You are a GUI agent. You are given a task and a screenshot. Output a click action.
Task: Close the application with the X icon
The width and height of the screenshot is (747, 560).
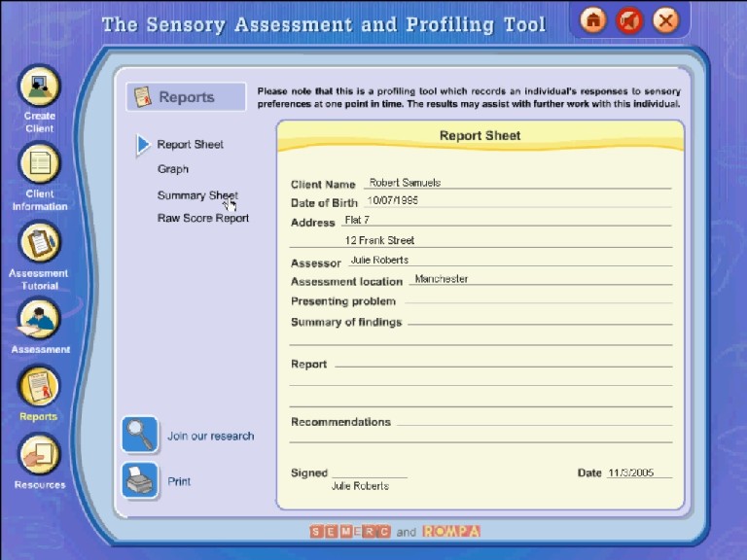point(665,20)
